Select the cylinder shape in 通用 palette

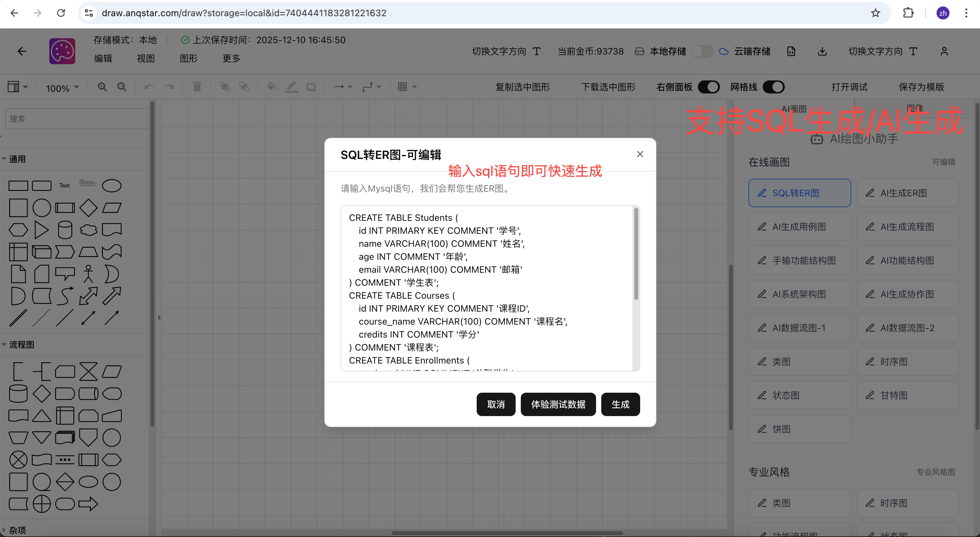point(65,230)
